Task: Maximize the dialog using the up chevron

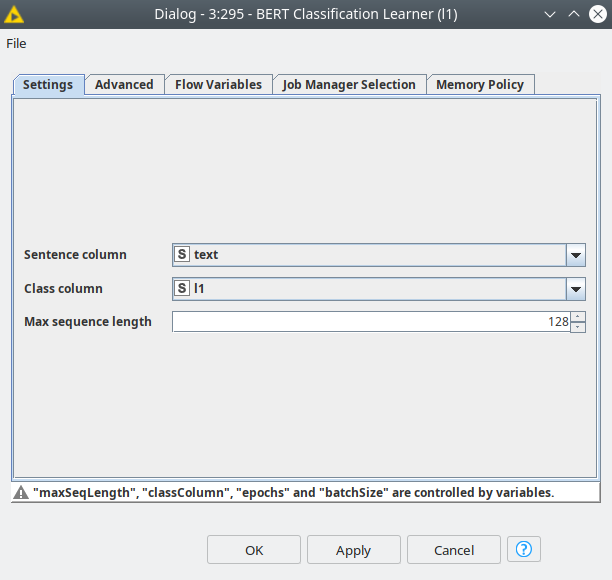Action: tap(574, 14)
